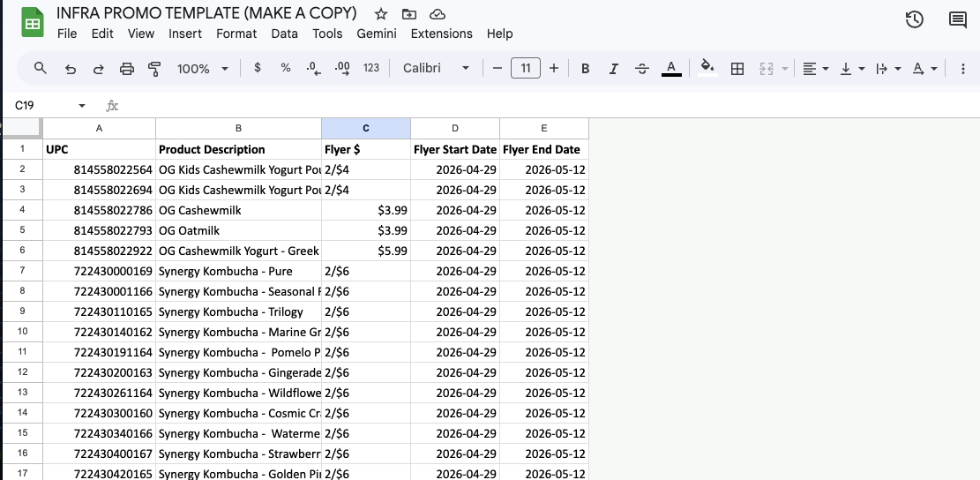Format as percent
The width and height of the screenshot is (980, 480).
click(x=286, y=68)
